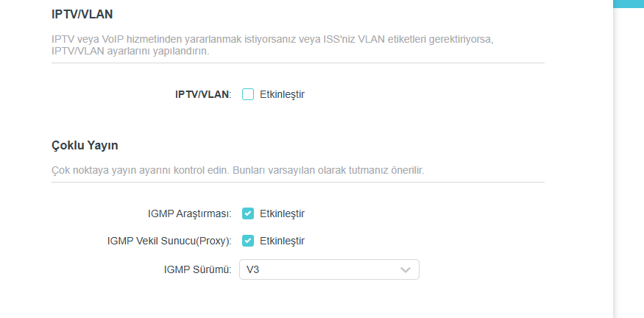Enable the IPTV/VLAN checkbox
This screenshot has width=644, height=318.
[248, 94]
